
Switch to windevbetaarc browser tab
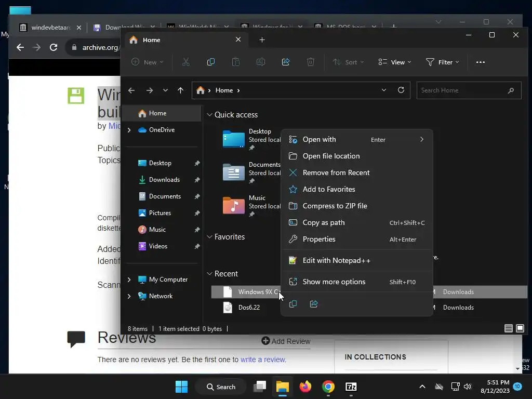click(x=50, y=28)
